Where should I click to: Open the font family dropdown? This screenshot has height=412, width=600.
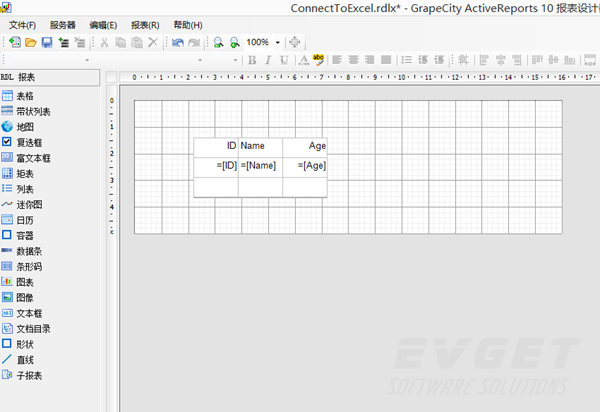click(x=200, y=60)
